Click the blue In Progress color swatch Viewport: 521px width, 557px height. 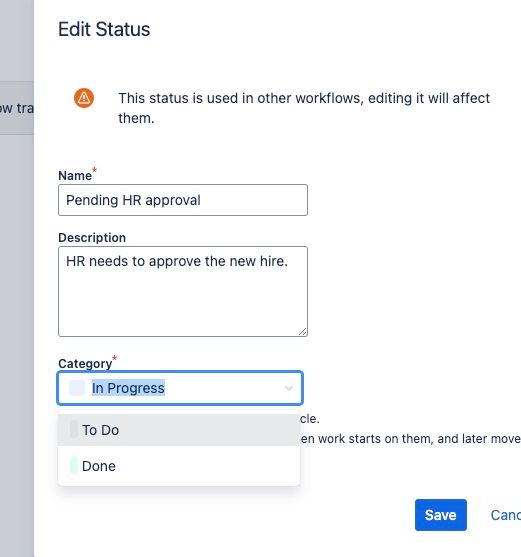[77, 388]
